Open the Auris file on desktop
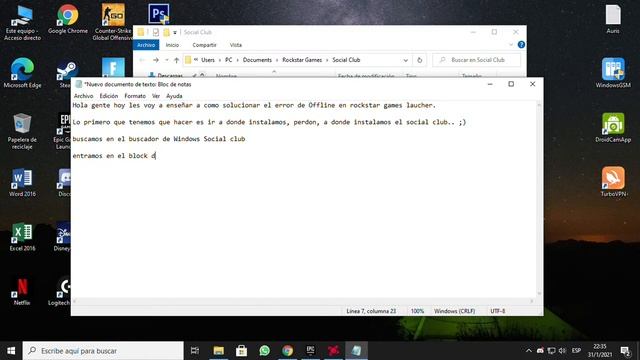This screenshot has width=640, height=360. 613,20
